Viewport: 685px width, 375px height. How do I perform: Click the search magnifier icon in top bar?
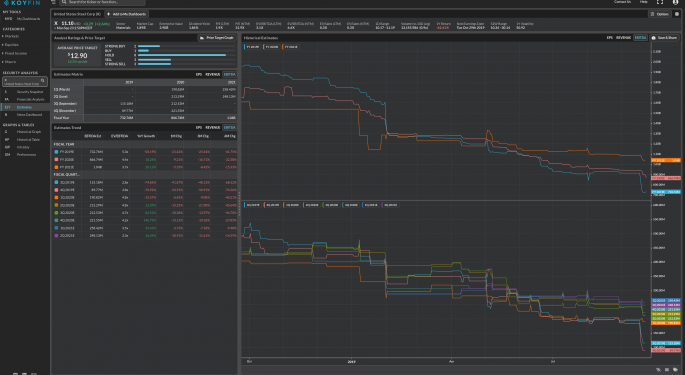pos(64,2)
